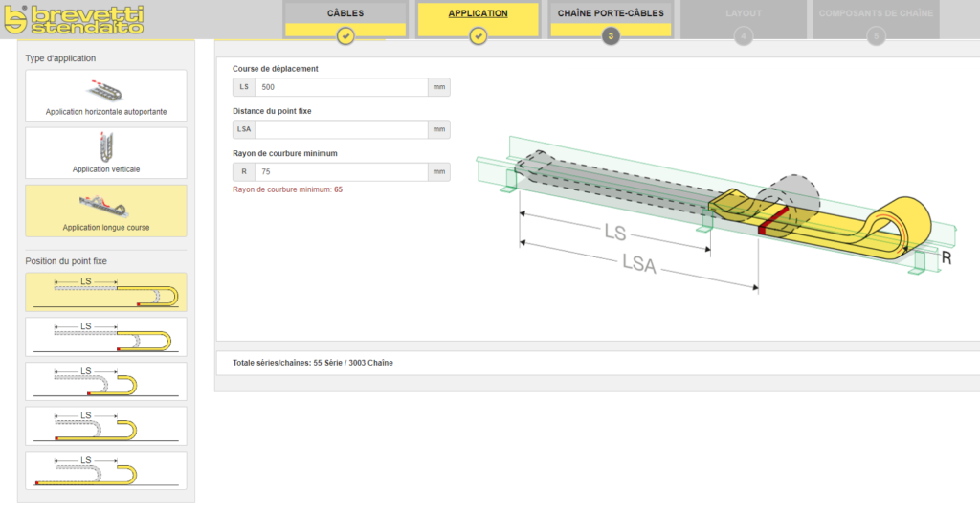Screen dimensions: 980x512
Task: Go to the Layout step
Action: (x=743, y=14)
